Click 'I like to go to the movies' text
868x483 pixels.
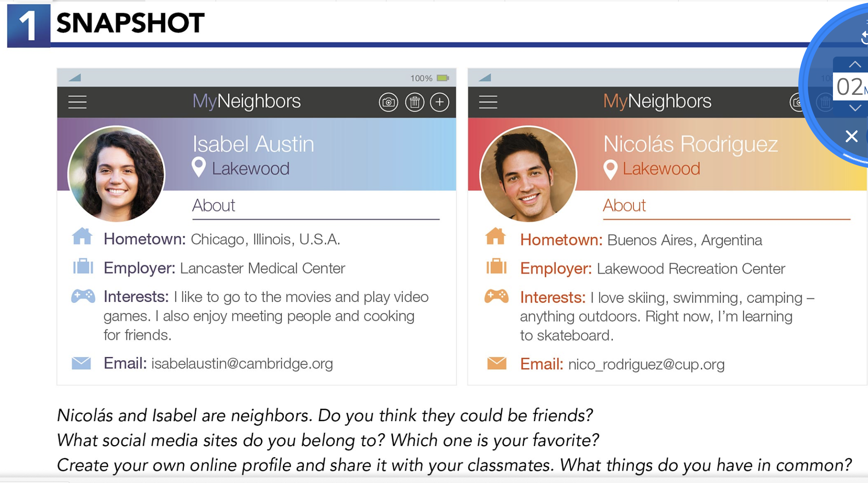point(253,297)
